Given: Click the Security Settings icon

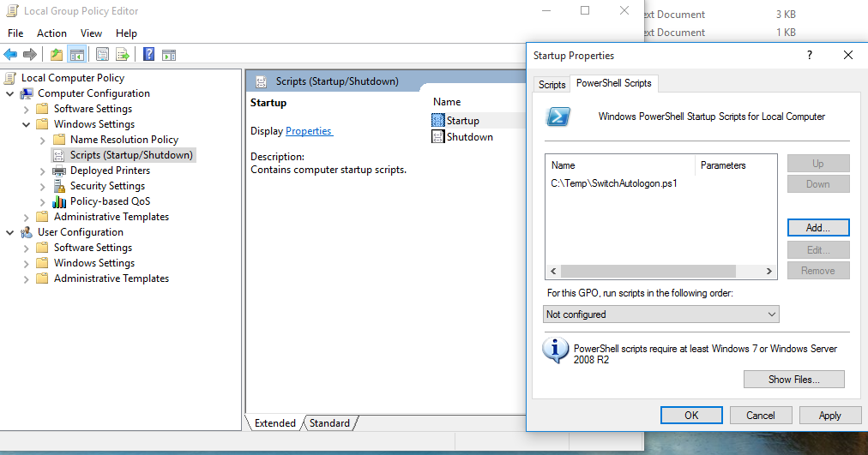Looking at the screenshot, I should click(x=59, y=186).
